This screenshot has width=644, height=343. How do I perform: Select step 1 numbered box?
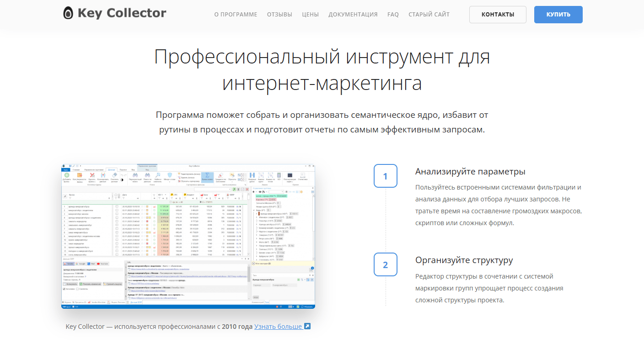pos(385,176)
